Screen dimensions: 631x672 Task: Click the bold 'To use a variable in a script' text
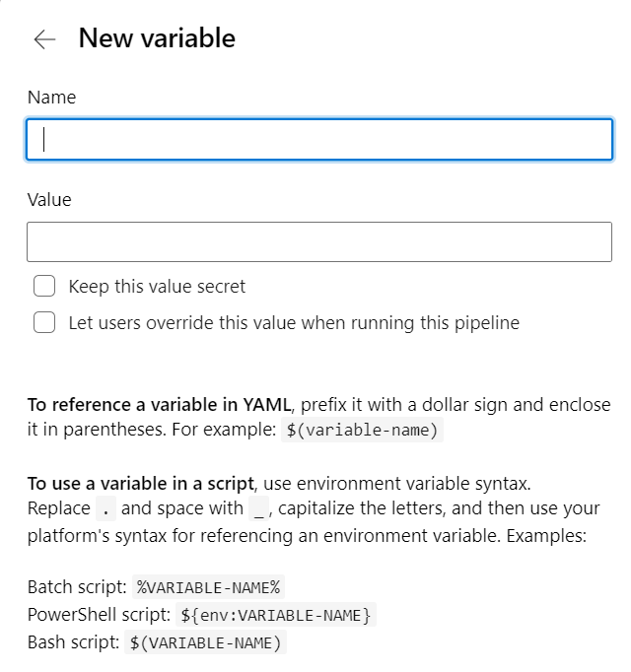coord(141,484)
